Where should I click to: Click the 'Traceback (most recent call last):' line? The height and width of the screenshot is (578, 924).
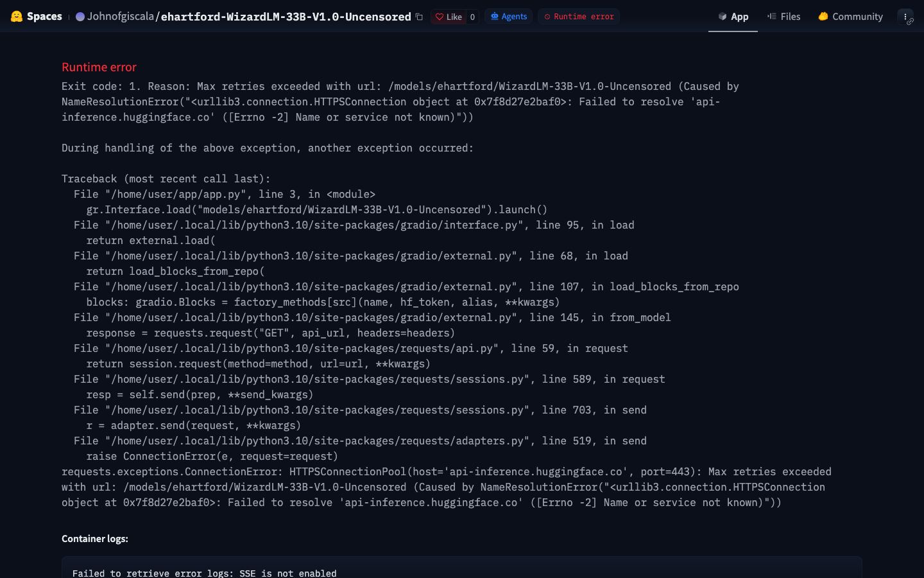pos(166,179)
